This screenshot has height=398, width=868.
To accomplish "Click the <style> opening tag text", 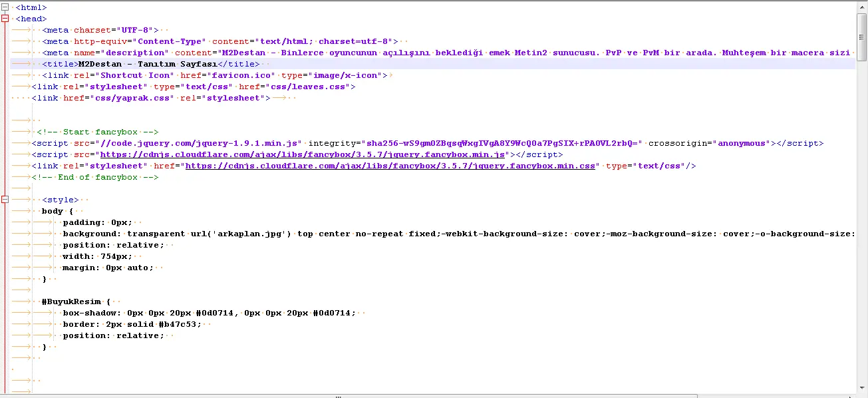I will [61, 200].
